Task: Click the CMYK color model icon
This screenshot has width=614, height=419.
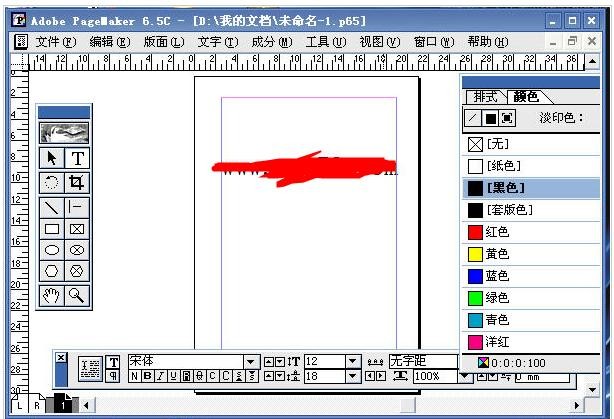Action: 483,363
